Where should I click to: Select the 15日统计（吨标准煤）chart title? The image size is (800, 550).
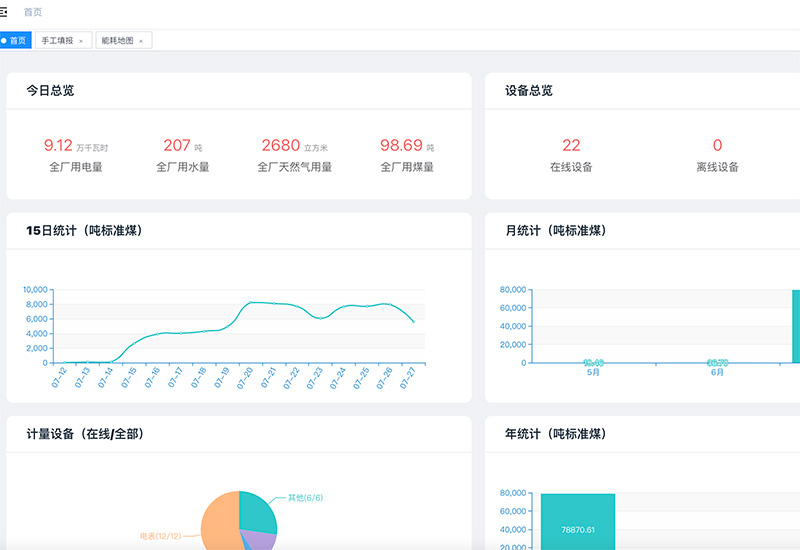(84, 231)
